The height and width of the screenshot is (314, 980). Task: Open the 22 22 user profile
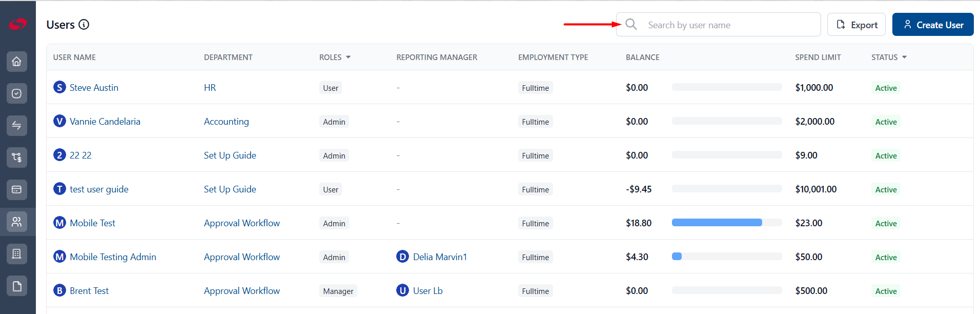pyautogui.click(x=80, y=155)
